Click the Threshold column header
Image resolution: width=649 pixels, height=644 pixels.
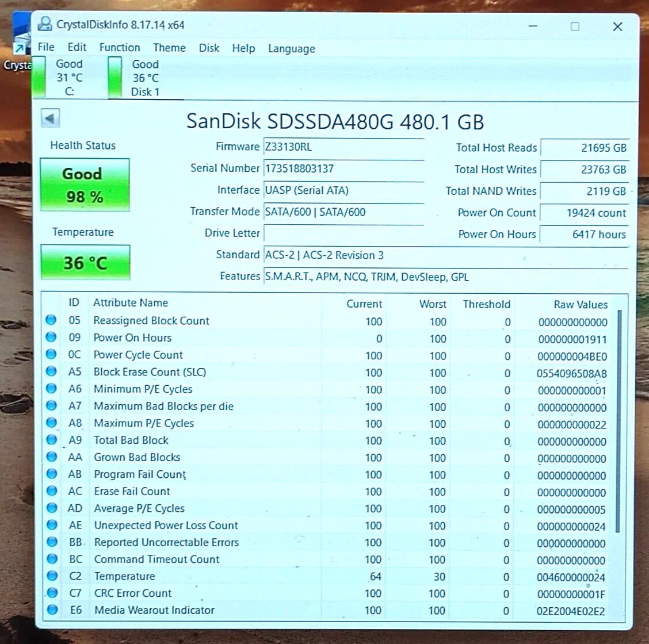click(x=486, y=304)
